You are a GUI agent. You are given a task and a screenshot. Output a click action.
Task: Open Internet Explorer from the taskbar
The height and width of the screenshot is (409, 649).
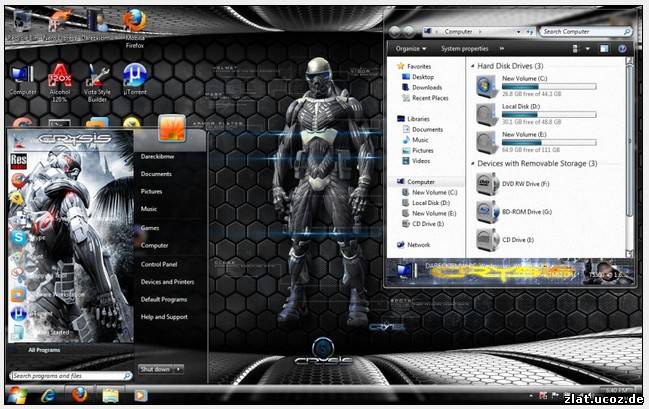[x=49, y=395]
